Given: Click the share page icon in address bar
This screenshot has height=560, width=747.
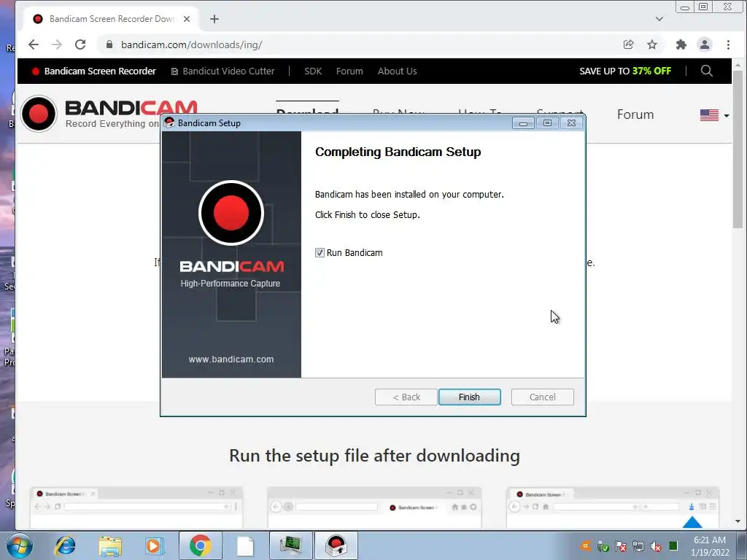Looking at the screenshot, I should pos(628,44).
